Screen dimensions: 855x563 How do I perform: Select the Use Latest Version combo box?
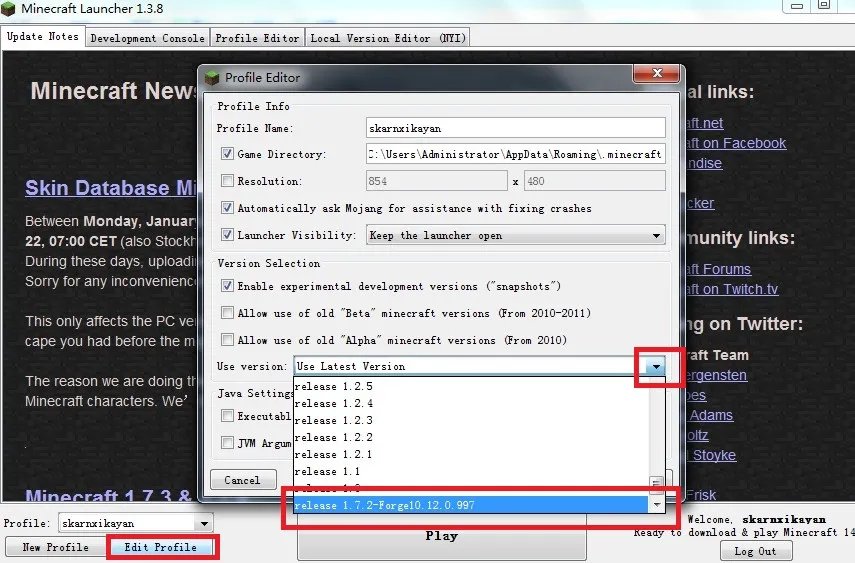click(479, 367)
